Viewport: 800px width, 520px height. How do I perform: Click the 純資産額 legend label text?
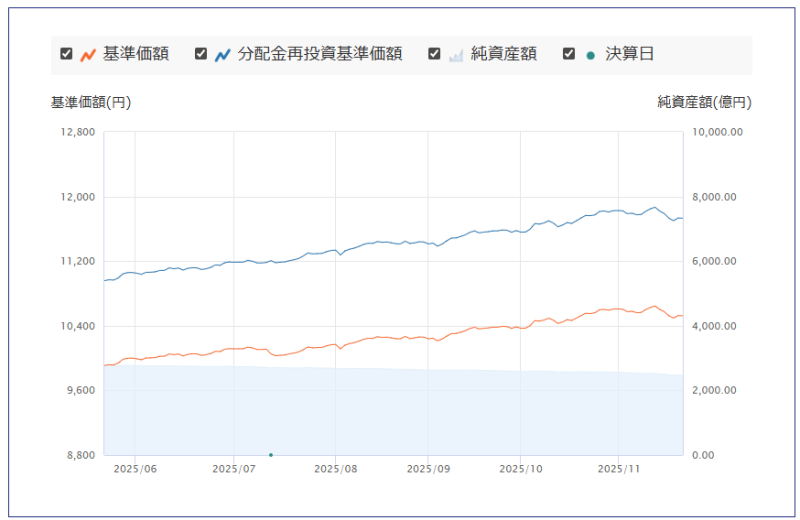point(504,54)
